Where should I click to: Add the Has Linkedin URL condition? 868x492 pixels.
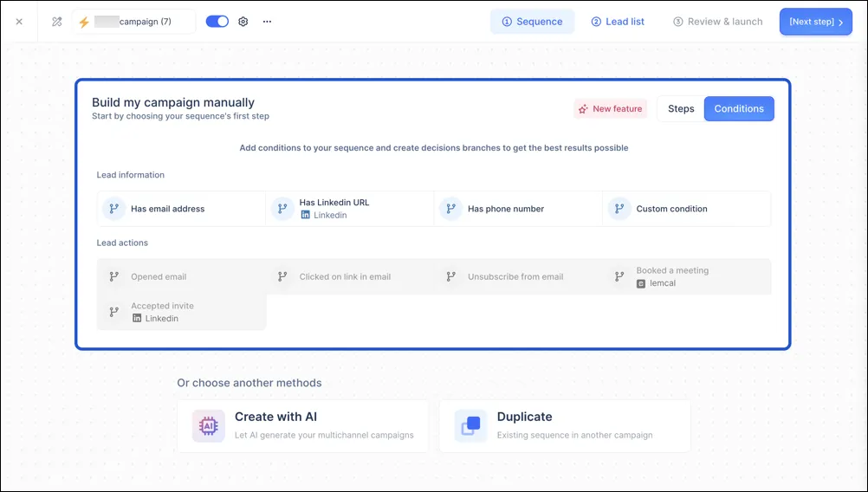click(x=350, y=209)
